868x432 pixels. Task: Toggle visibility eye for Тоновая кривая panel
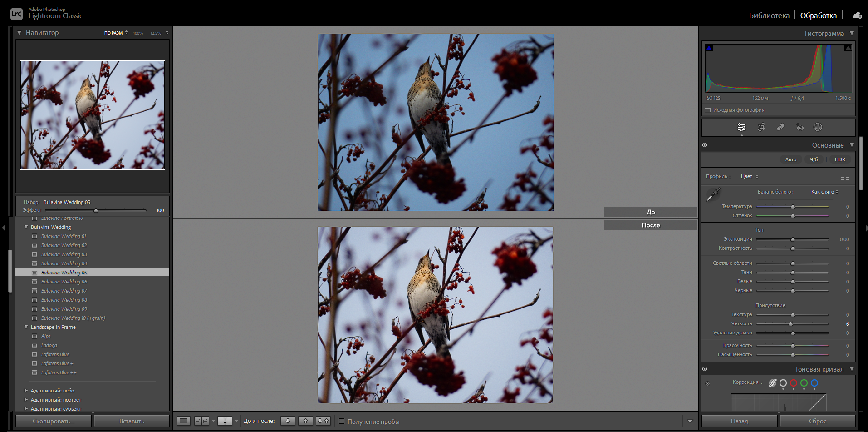point(705,369)
